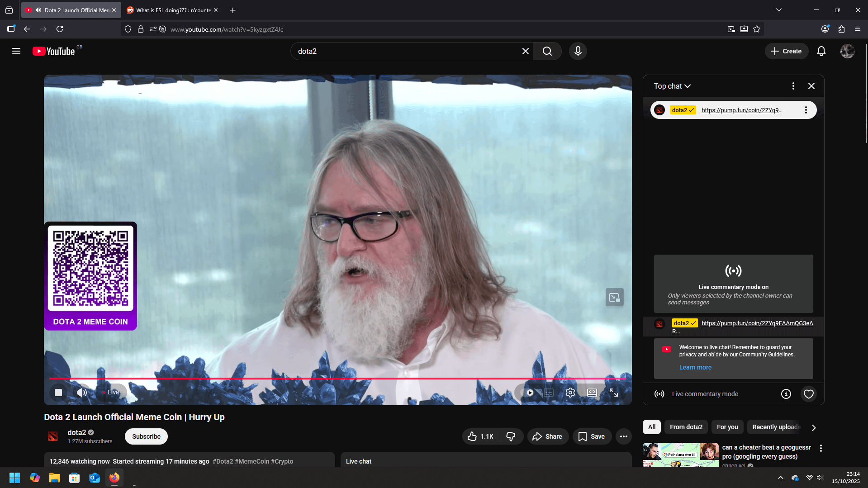Open the Firefox account icon
This screenshot has width=868, height=488.
(x=825, y=29)
